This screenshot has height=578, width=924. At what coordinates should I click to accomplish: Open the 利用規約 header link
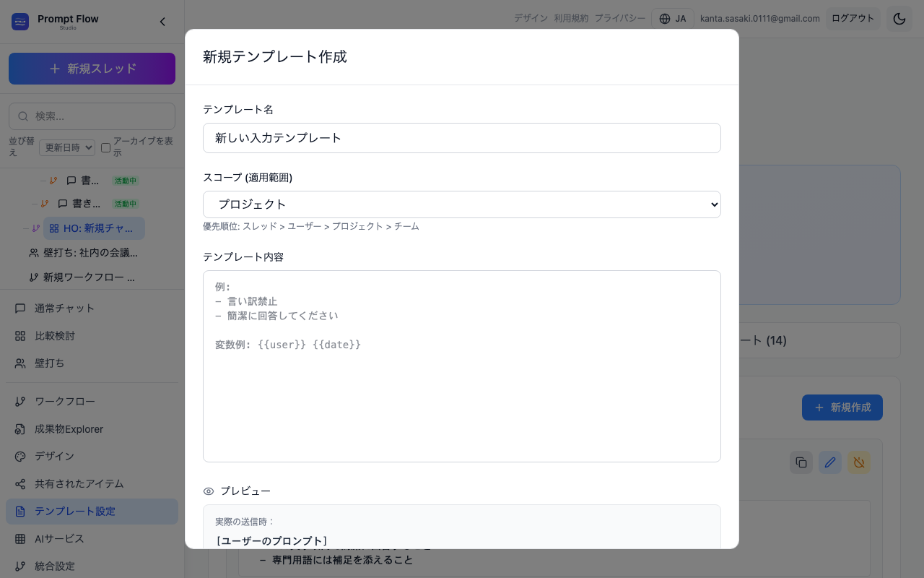point(571,19)
